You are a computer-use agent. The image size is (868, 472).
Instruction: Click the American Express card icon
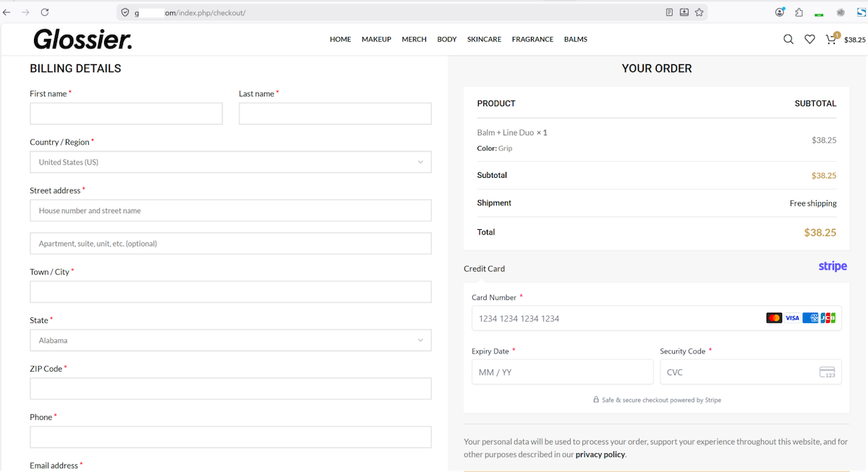[810, 318]
